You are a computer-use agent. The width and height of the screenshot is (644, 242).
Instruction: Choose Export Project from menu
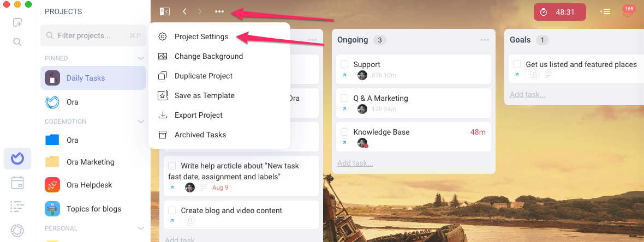tap(219, 115)
